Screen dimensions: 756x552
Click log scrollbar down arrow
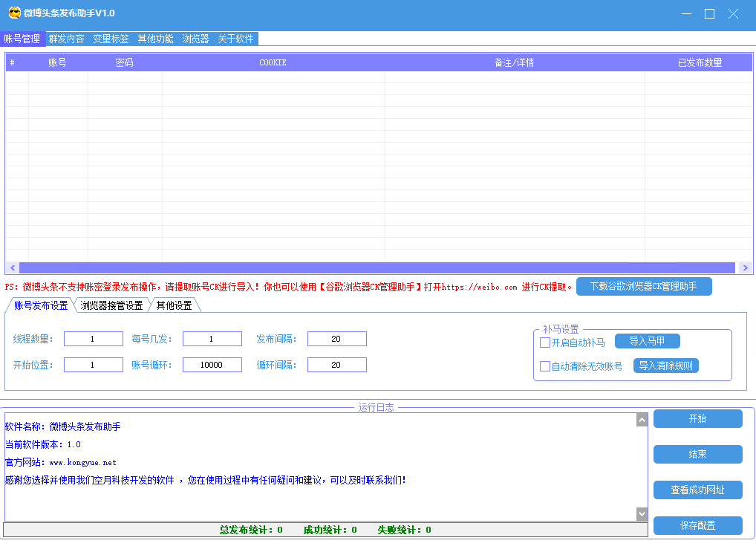[642, 514]
